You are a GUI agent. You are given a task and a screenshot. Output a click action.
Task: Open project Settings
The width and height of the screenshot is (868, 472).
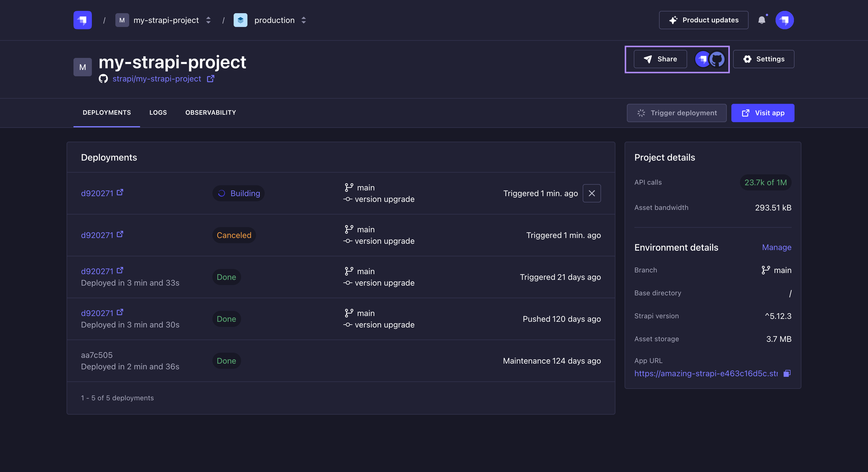[764, 59]
